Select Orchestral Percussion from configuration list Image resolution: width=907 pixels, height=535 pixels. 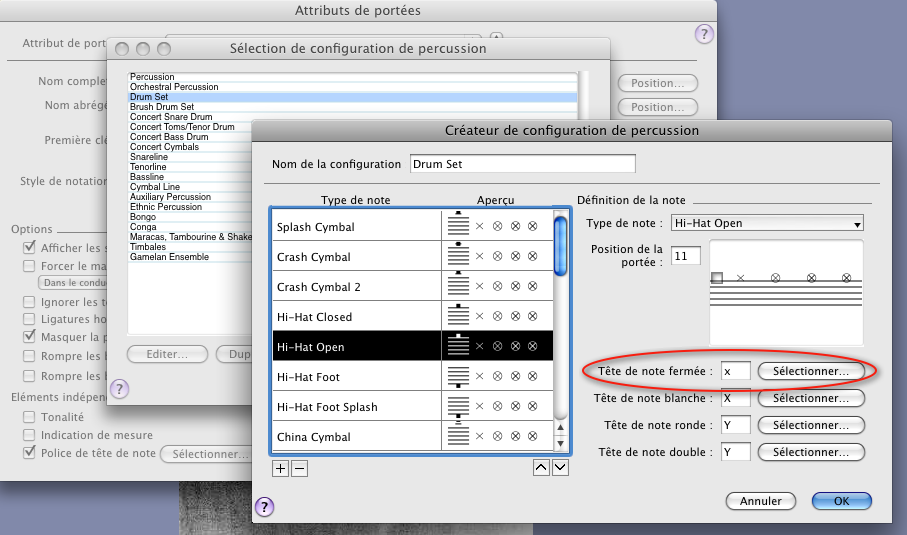[x=174, y=87]
